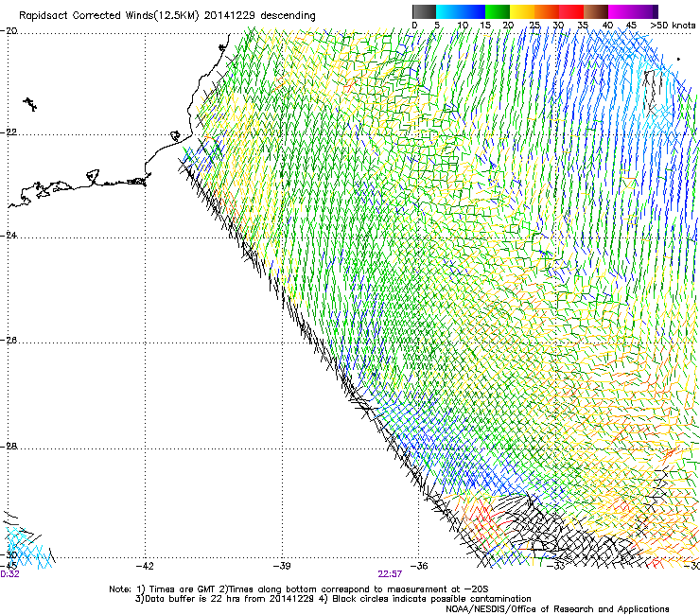Image resolution: width=700 pixels, height=615 pixels.
Task: Click the '-36' longitude axis label
Action: tap(418, 567)
